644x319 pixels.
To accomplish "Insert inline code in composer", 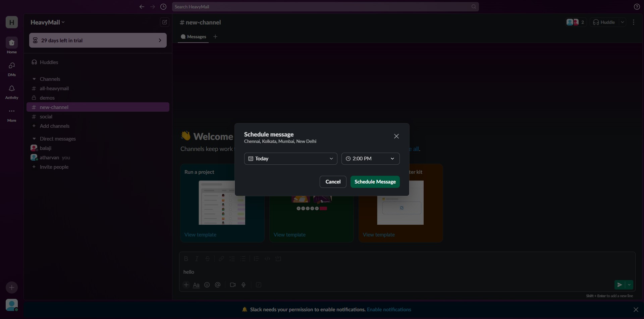I will point(267,259).
